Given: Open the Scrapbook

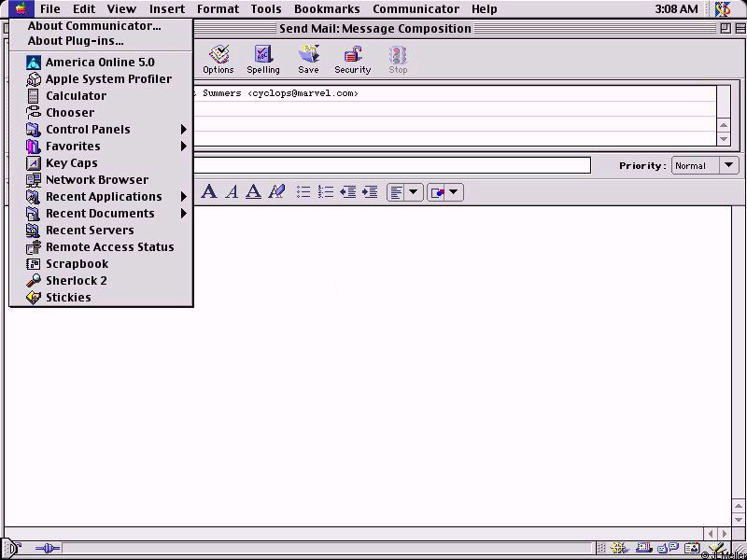Looking at the screenshot, I should 101,264.
